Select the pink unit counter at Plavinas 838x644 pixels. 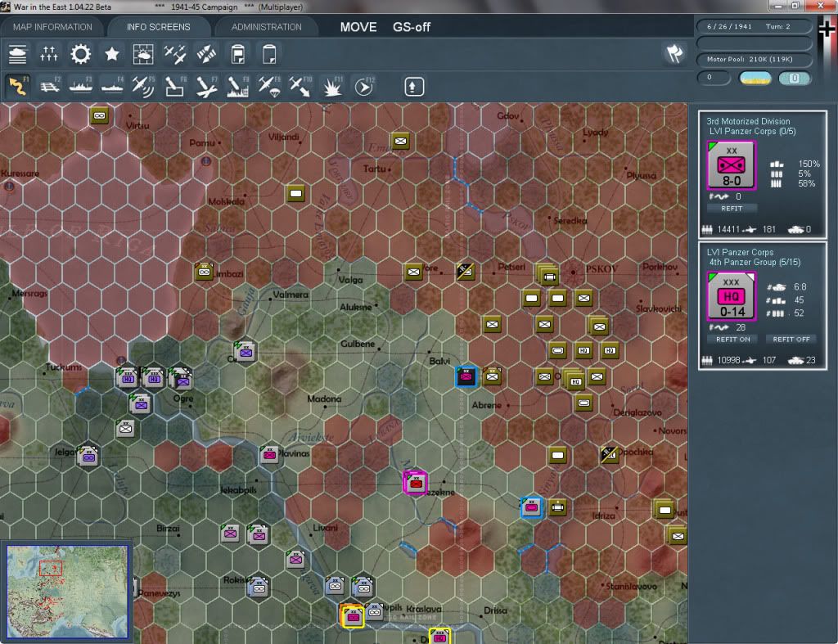(269, 455)
